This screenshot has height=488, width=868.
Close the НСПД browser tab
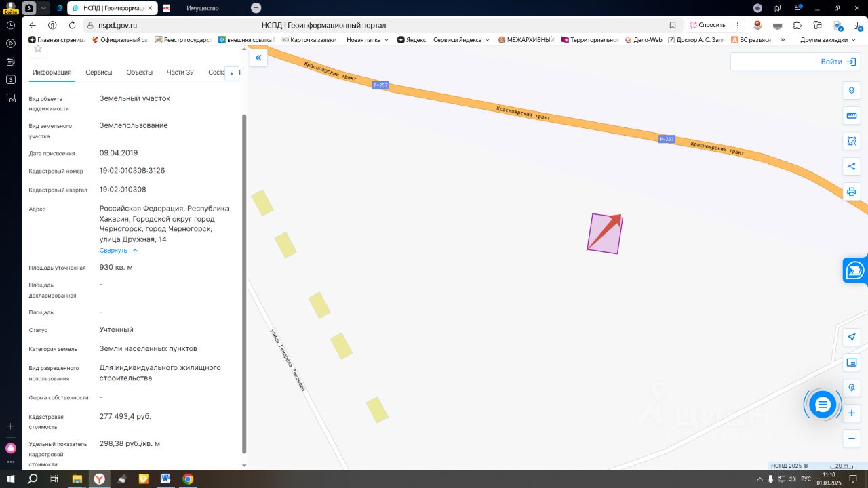click(149, 8)
